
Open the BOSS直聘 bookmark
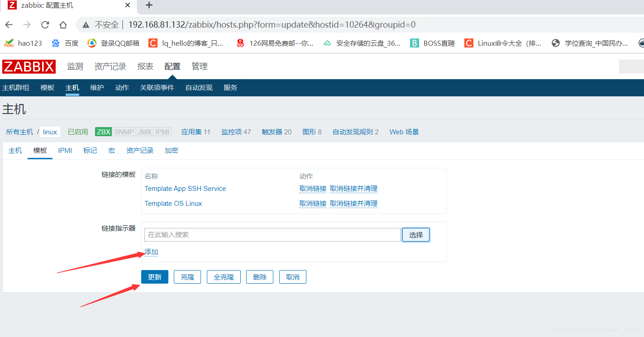click(432, 43)
